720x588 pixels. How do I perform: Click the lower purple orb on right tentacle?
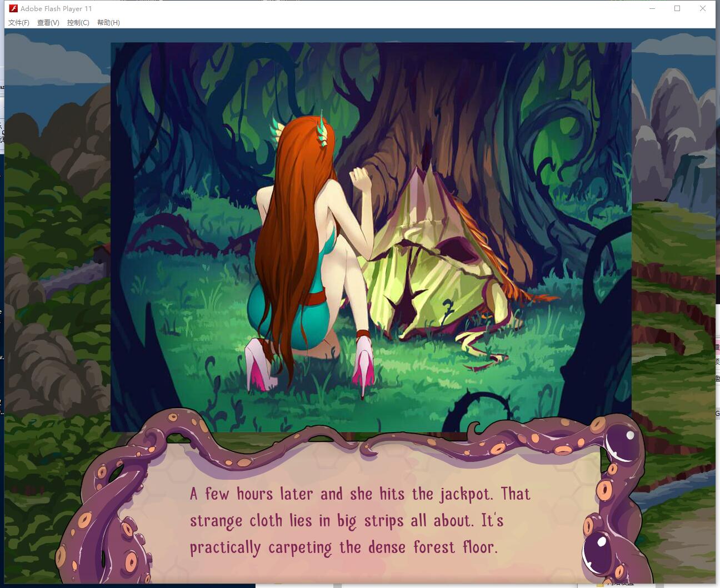[x=598, y=551]
